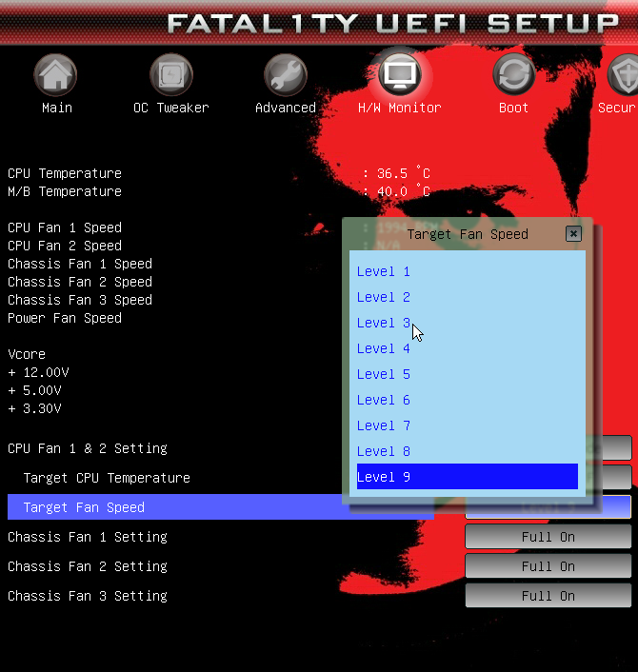Click the + 12.00V voltage label
The image size is (638, 672).
click(39, 372)
